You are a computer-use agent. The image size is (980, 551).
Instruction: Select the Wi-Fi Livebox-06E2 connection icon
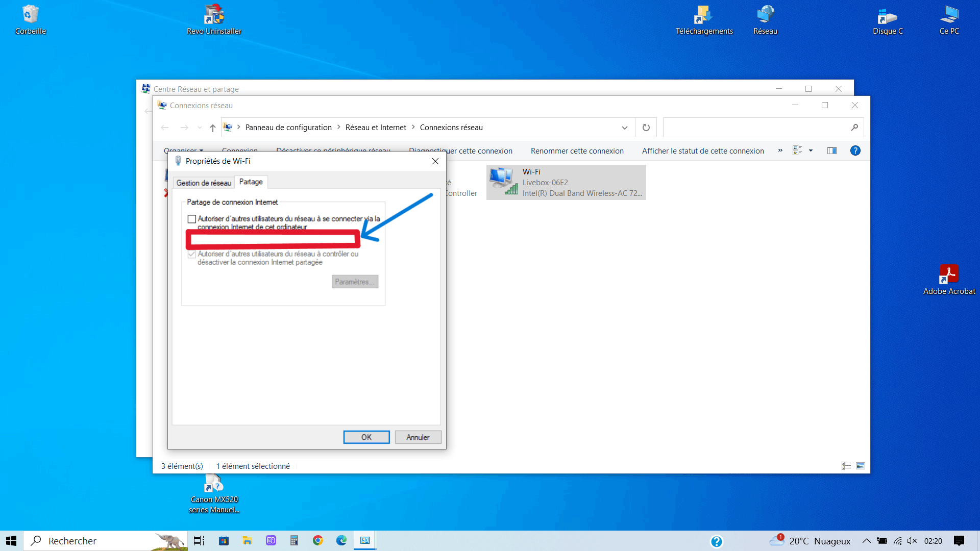(503, 182)
